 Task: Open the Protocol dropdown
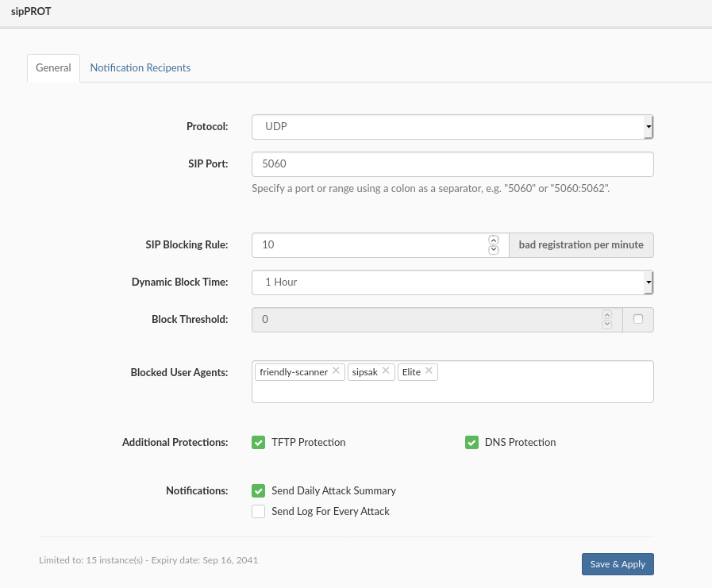(452, 126)
